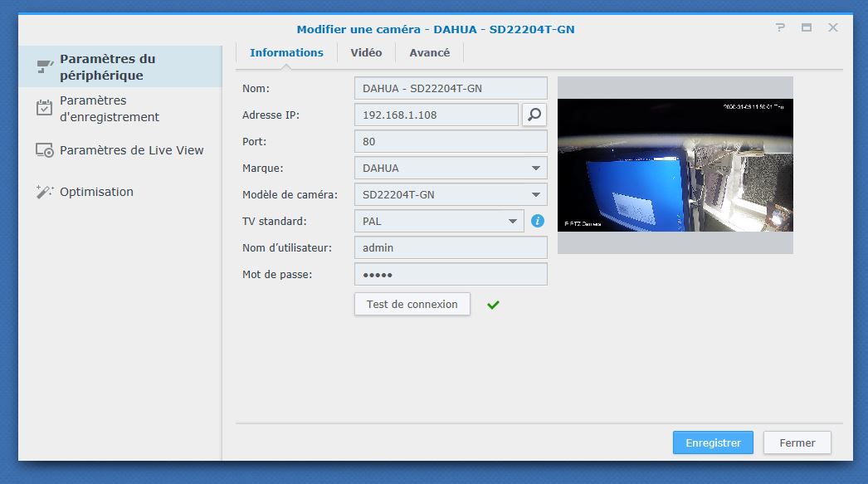Click the Optimisation magic wand icon
Screen dimensions: 868x484
(x=45, y=192)
